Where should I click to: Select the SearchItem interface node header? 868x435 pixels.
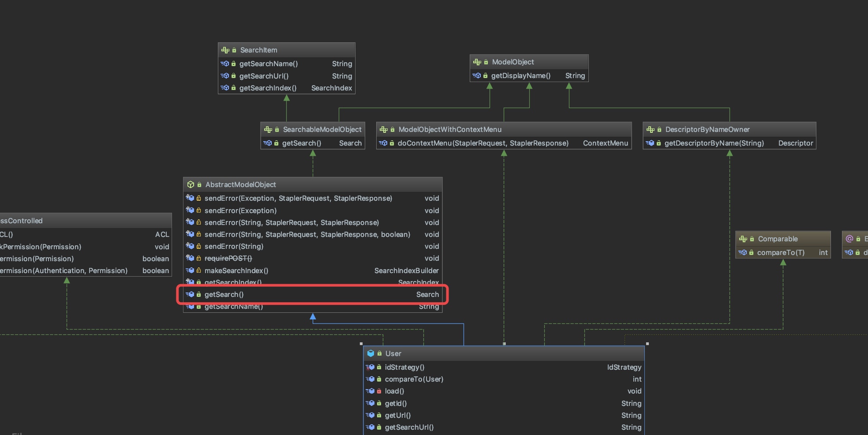pos(286,50)
